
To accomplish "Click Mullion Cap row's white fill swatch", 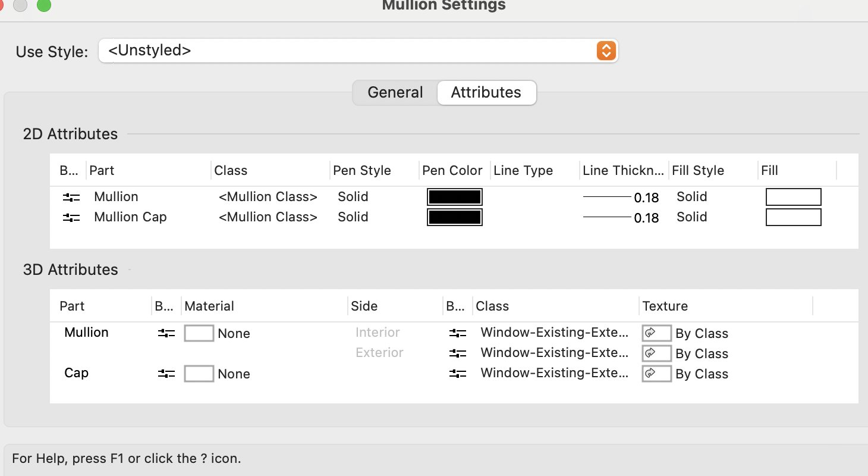I will [x=793, y=217].
